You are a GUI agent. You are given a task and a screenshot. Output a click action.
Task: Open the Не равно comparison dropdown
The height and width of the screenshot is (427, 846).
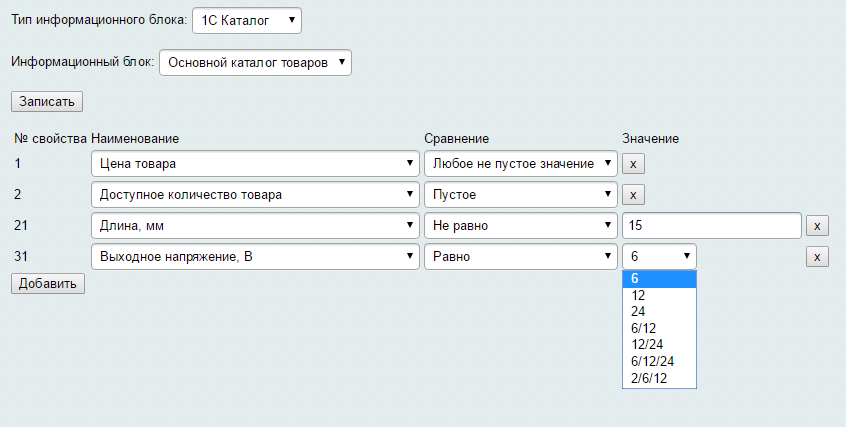point(521,226)
